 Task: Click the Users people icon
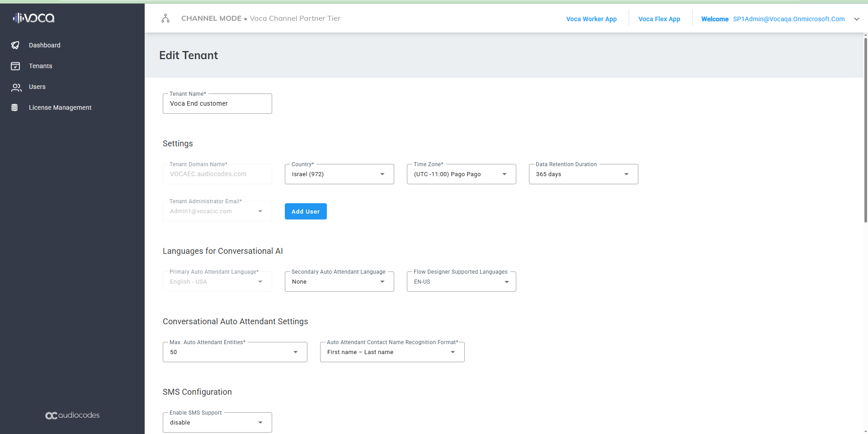coord(16,87)
